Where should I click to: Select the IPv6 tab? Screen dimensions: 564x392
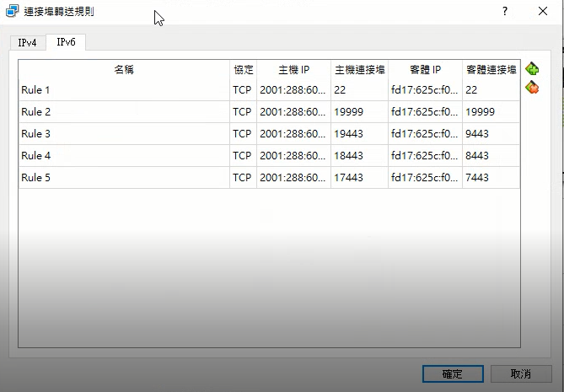tap(66, 42)
